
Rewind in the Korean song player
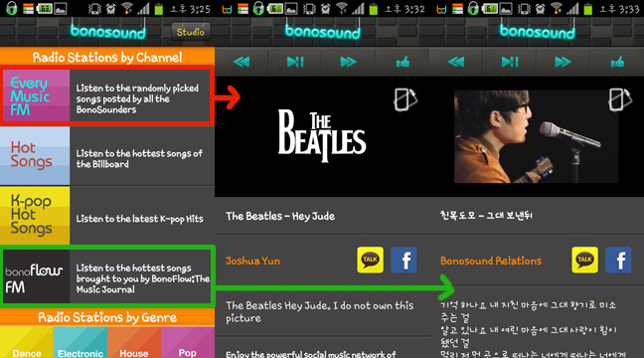(456, 62)
